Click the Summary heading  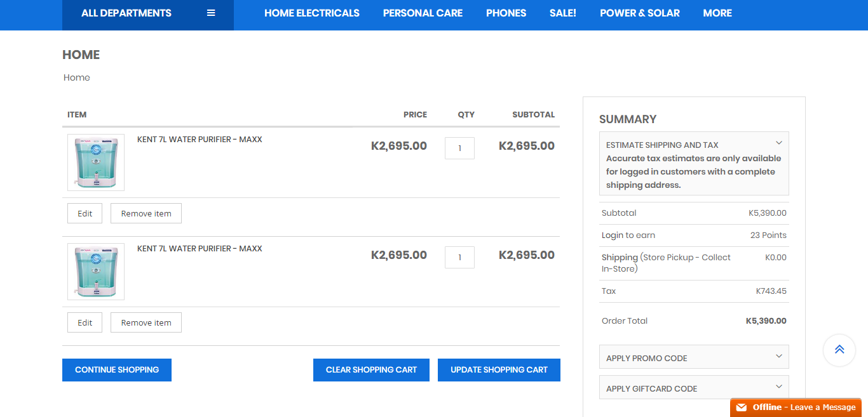(x=628, y=119)
